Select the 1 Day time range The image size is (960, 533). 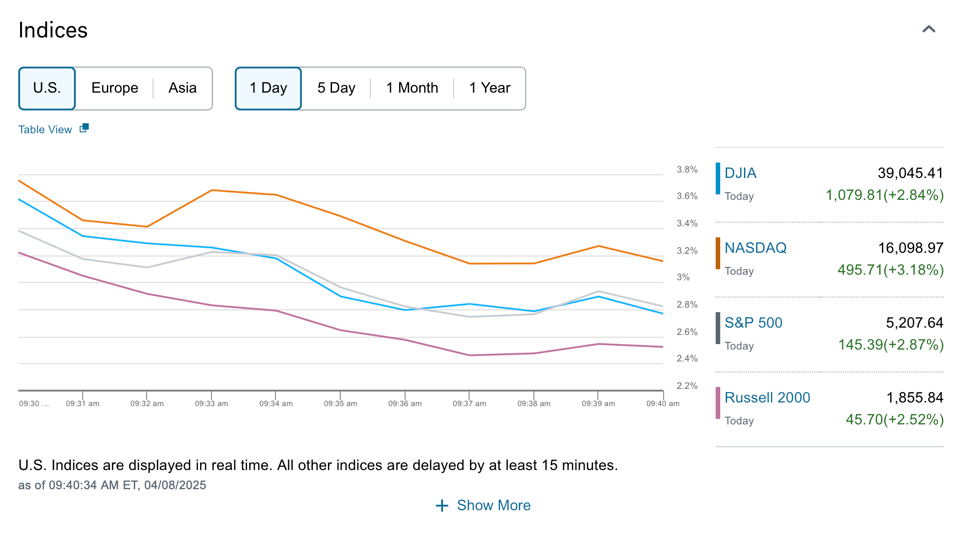[x=268, y=88]
